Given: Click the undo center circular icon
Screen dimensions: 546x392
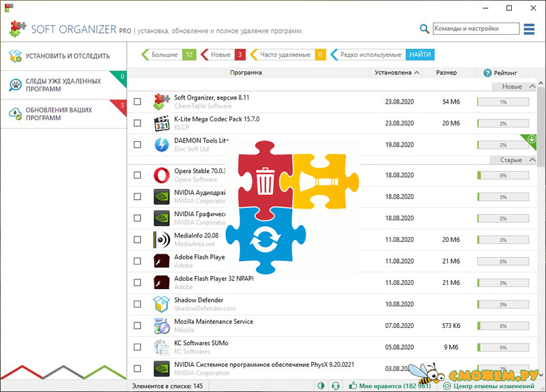Looking at the screenshot, I should pyautogui.click(x=447, y=386).
